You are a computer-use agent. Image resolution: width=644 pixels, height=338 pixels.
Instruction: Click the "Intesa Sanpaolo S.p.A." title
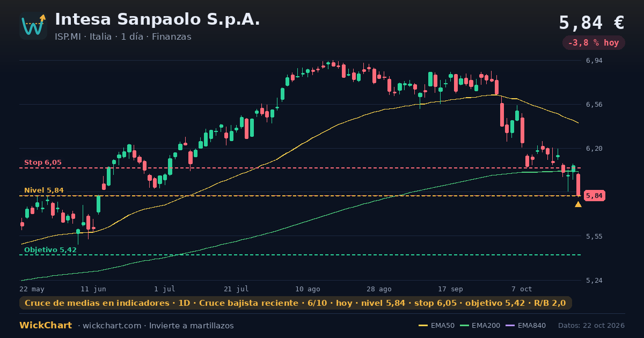[x=157, y=19]
